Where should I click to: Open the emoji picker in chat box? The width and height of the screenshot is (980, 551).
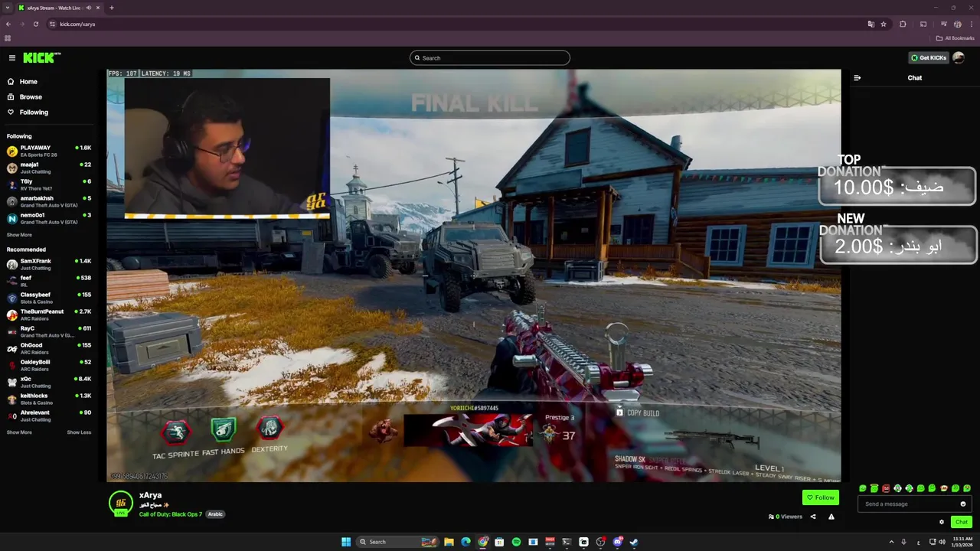point(963,504)
